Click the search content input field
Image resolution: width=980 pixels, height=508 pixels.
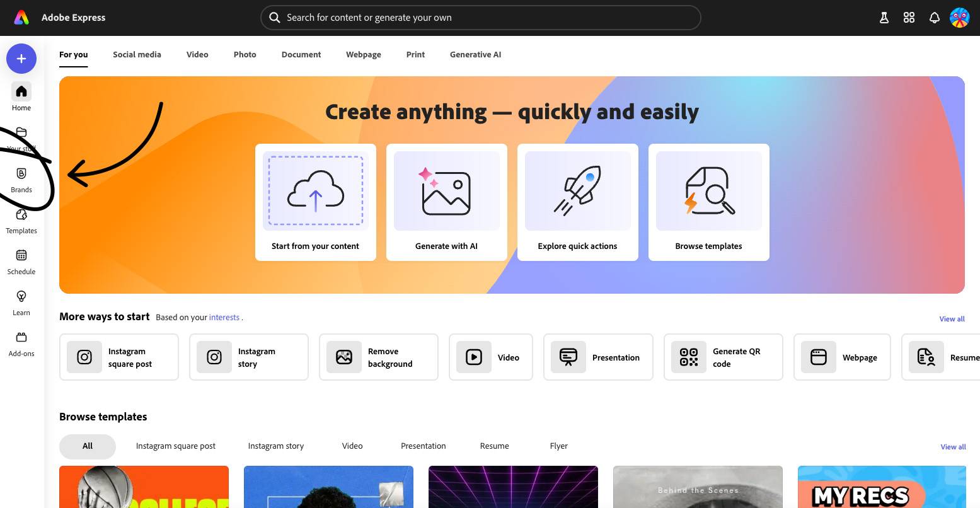click(x=480, y=18)
